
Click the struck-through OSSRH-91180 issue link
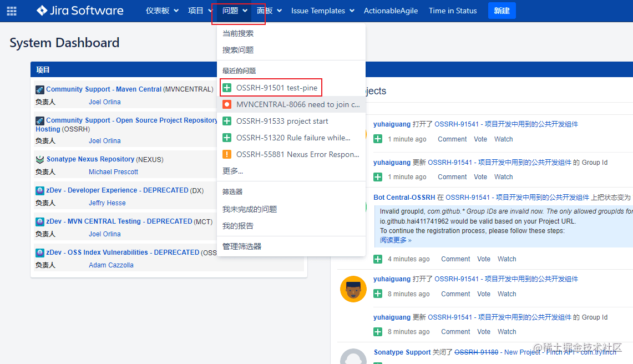point(477,352)
